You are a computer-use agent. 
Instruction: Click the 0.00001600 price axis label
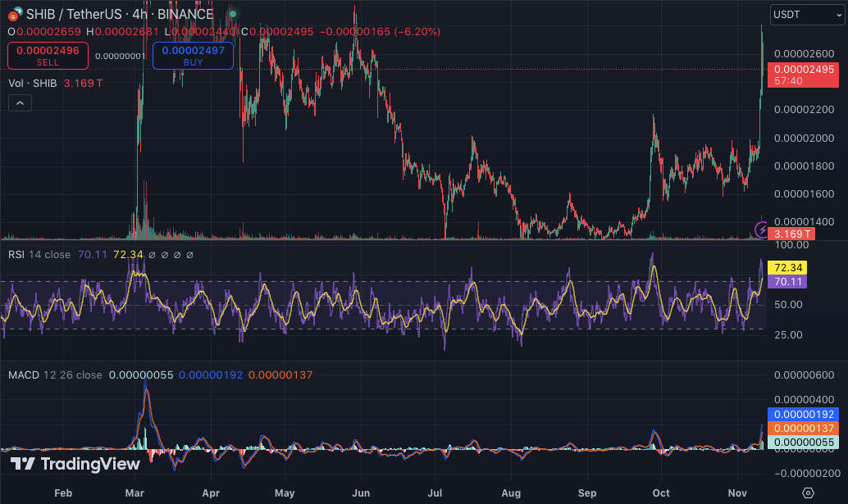(x=805, y=194)
